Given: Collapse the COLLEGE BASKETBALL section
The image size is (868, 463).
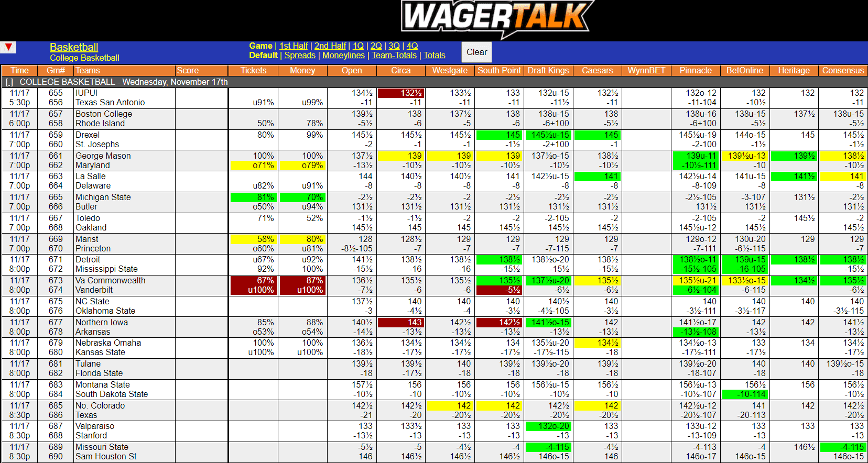Looking at the screenshot, I should [9, 82].
